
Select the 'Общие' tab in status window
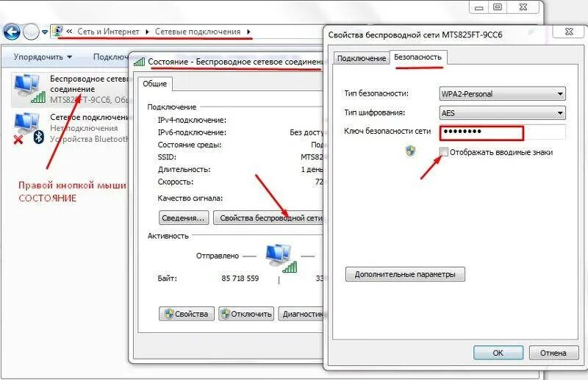pyautogui.click(x=154, y=84)
